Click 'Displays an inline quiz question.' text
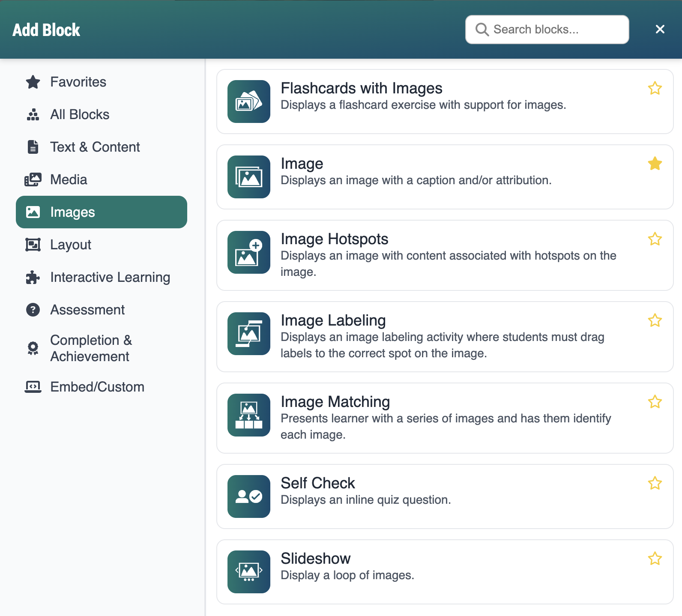The image size is (682, 616). (x=366, y=500)
